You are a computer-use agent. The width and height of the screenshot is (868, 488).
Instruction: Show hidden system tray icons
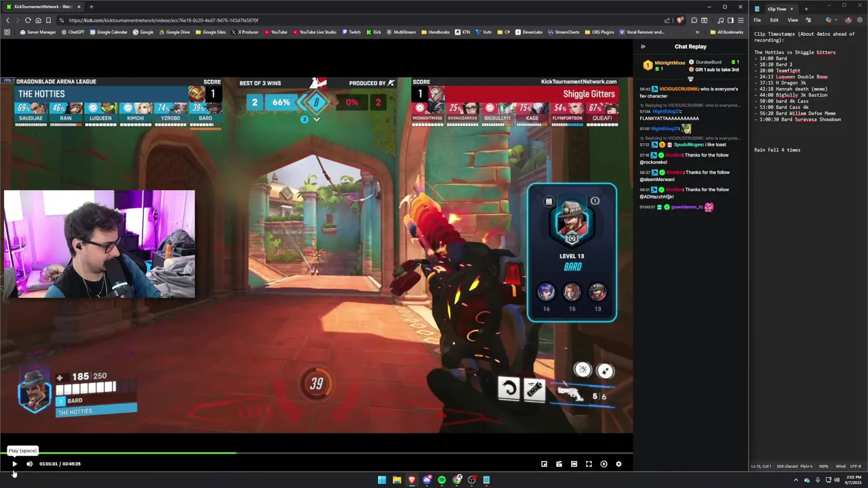click(796, 480)
